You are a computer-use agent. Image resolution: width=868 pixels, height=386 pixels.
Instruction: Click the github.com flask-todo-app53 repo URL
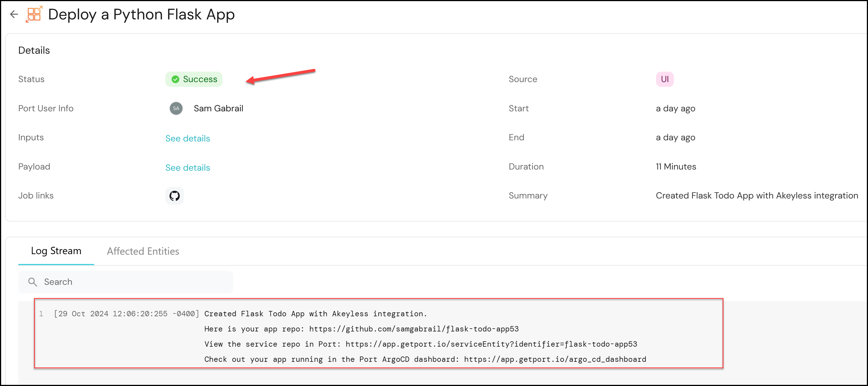click(414, 329)
